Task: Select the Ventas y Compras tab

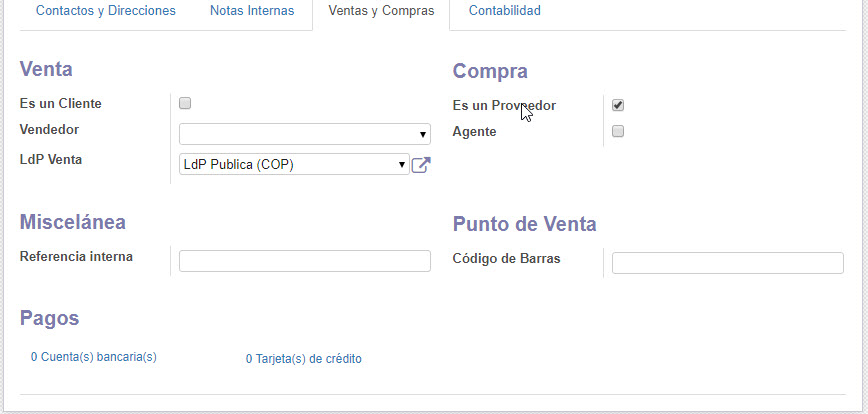Action: point(381,11)
